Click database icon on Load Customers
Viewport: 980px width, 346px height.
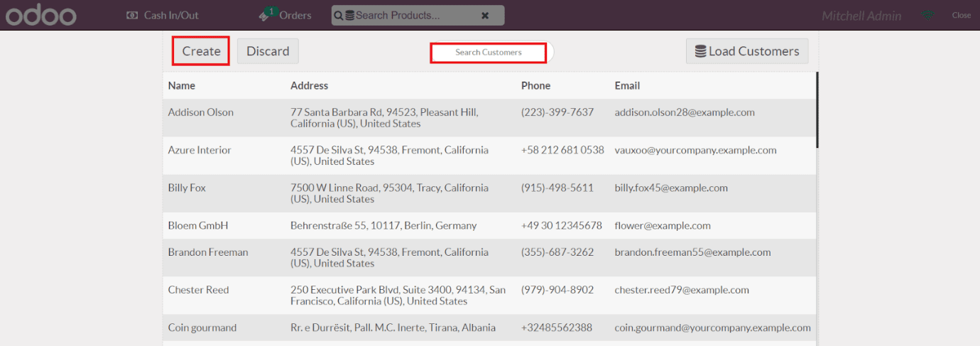(x=700, y=52)
